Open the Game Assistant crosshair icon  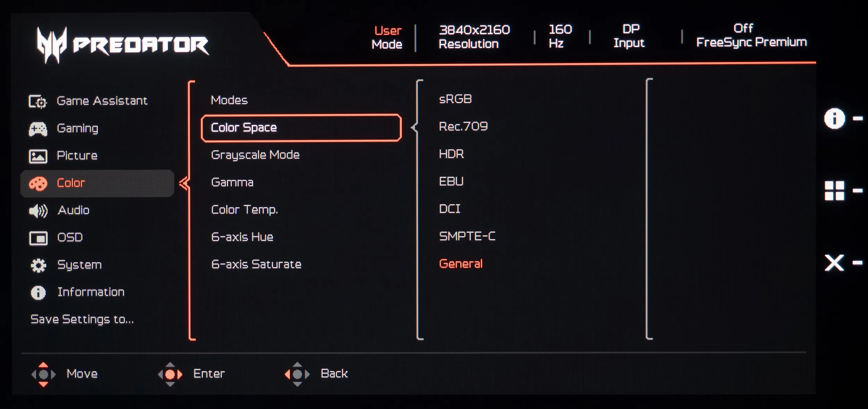(x=37, y=101)
